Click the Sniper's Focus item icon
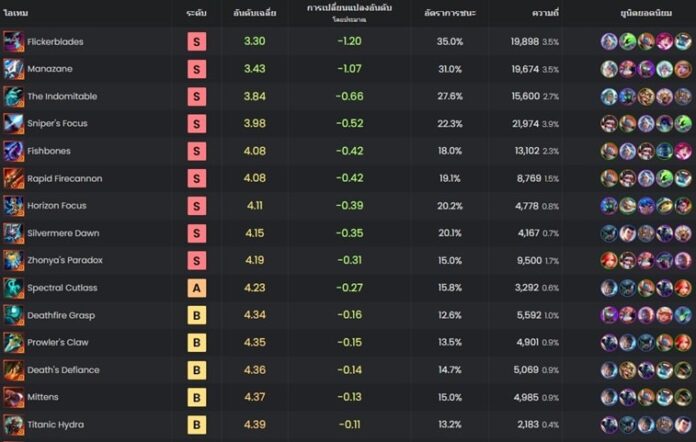This screenshot has width=696, height=442. tap(14, 124)
